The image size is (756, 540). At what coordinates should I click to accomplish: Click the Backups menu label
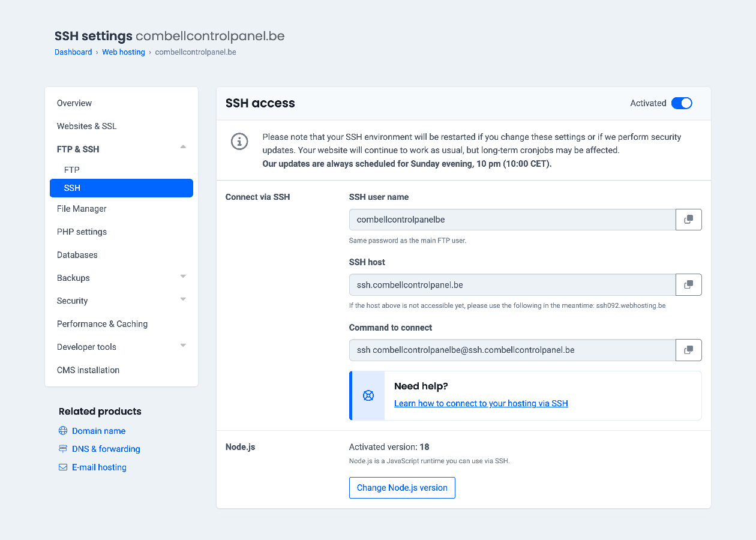coord(73,278)
